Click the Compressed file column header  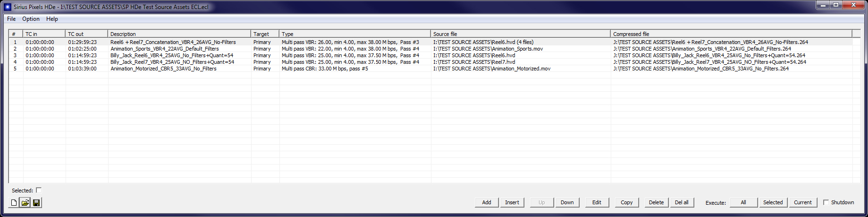coord(732,34)
